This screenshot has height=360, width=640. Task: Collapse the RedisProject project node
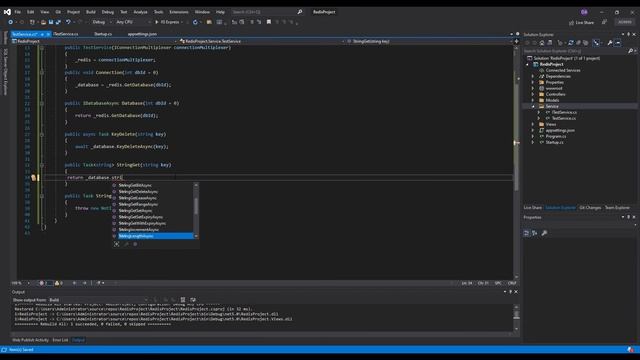(x=528, y=64)
